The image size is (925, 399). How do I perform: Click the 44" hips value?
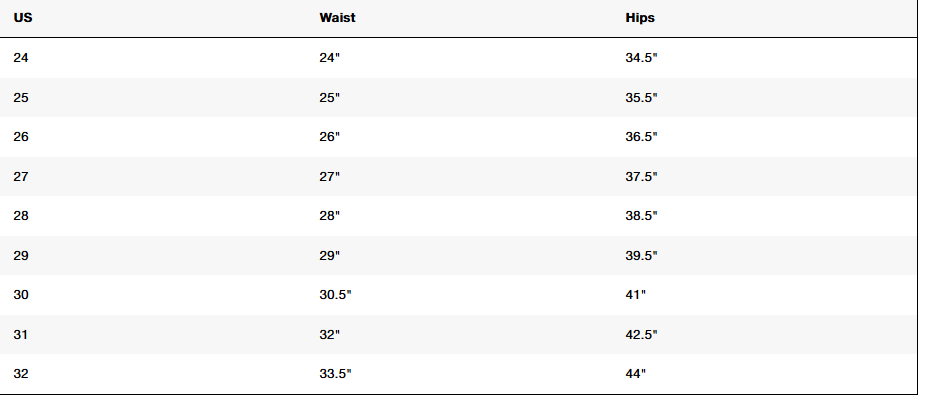tap(635, 374)
